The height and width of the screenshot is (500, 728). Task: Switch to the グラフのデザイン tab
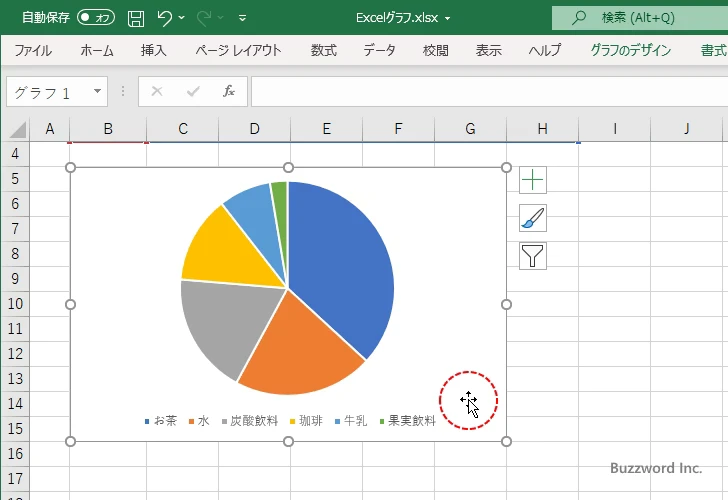click(630, 50)
